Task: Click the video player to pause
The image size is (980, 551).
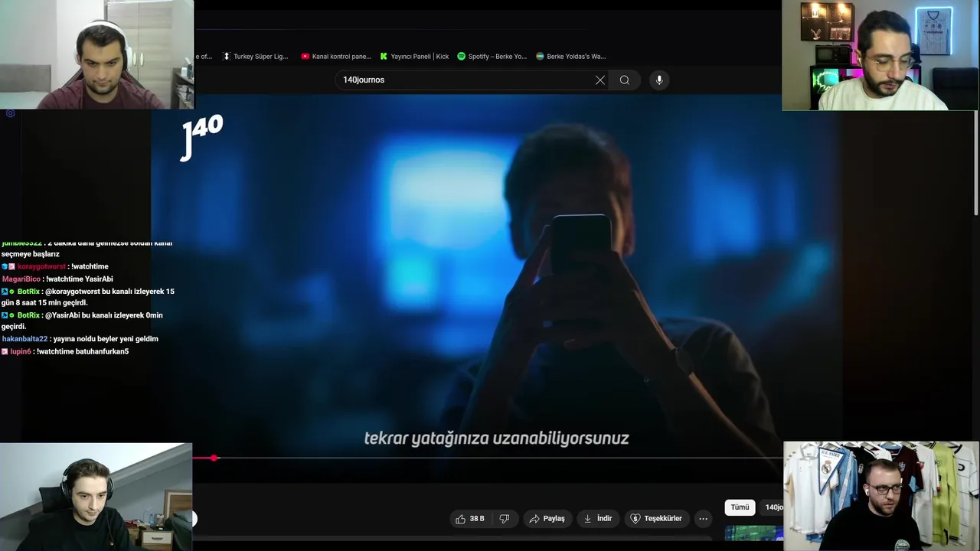Action: [496, 275]
